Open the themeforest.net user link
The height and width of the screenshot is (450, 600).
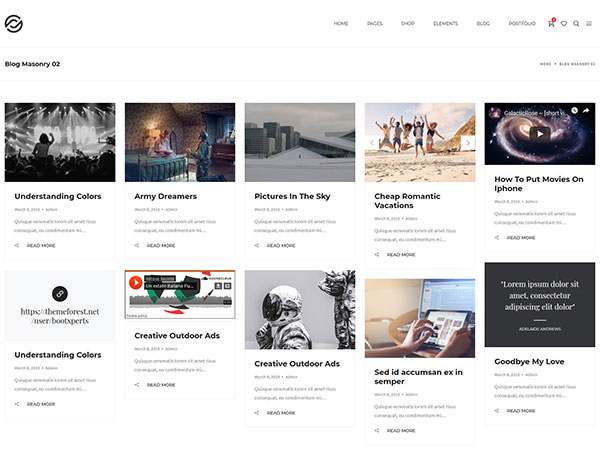point(60,316)
